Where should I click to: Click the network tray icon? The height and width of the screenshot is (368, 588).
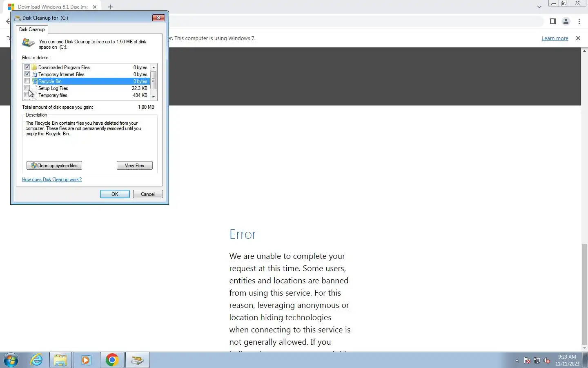(x=537, y=361)
